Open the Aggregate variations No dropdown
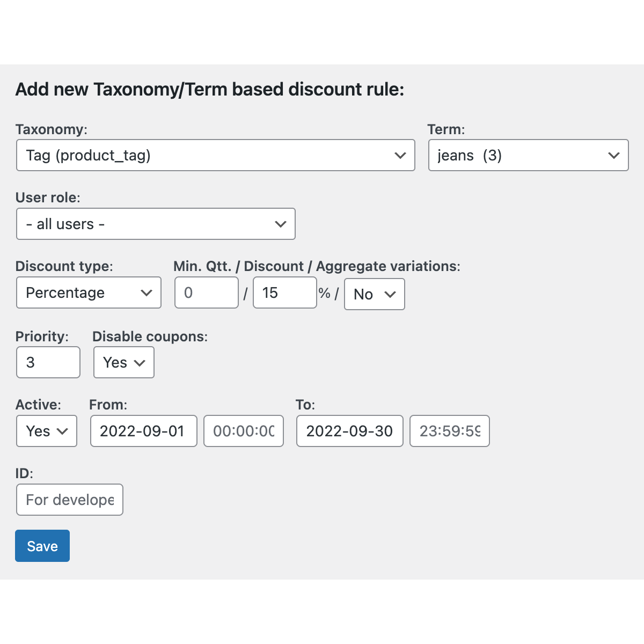Viewport: 644px width, 644px height. coord(374,294)
